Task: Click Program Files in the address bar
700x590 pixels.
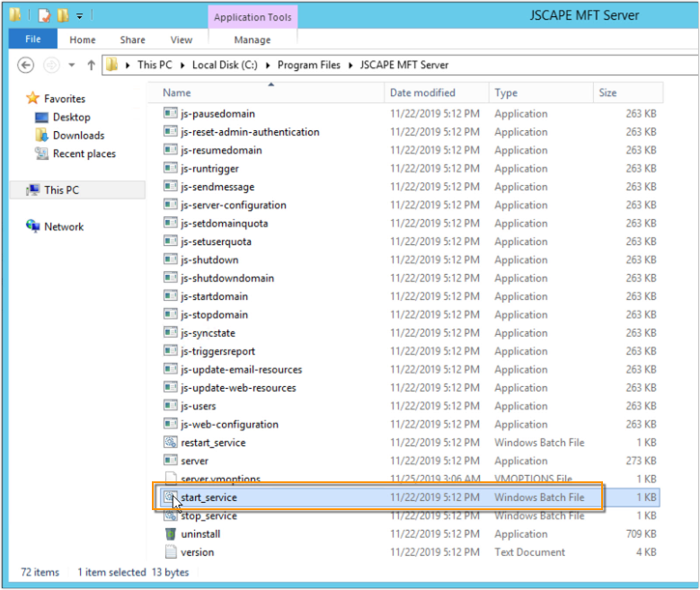Action: click(x=309, y=66)
